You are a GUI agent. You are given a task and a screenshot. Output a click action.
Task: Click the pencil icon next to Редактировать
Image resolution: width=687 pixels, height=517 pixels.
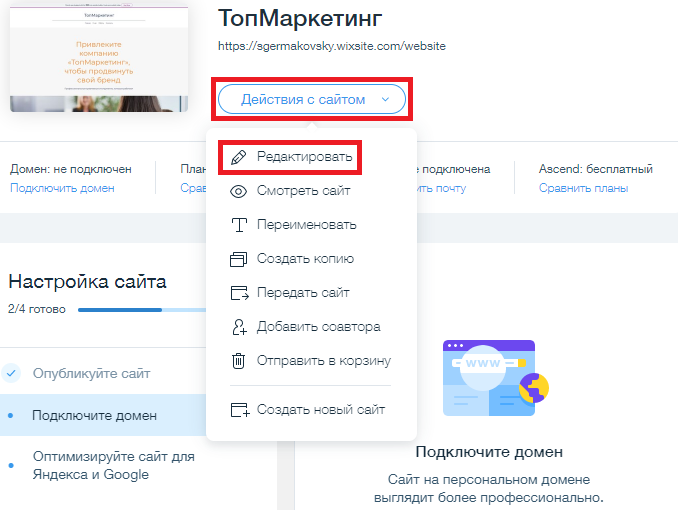(238, 157)
